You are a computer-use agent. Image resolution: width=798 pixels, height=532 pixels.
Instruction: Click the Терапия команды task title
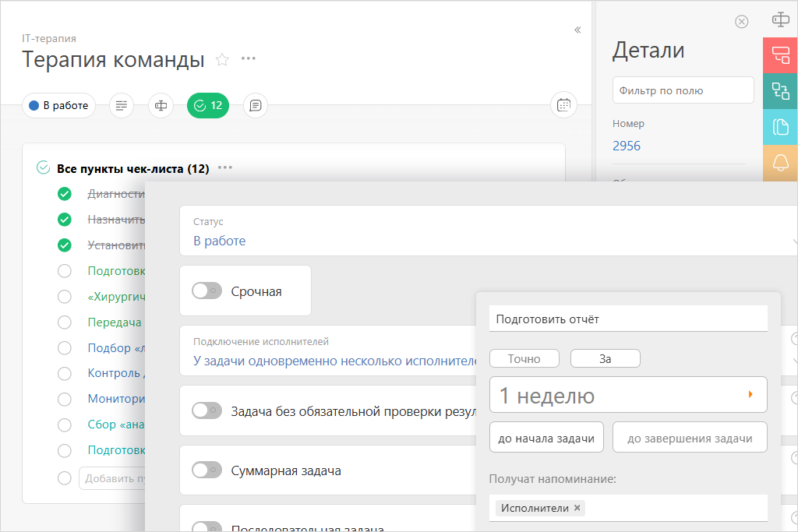(x=113, y=59)
